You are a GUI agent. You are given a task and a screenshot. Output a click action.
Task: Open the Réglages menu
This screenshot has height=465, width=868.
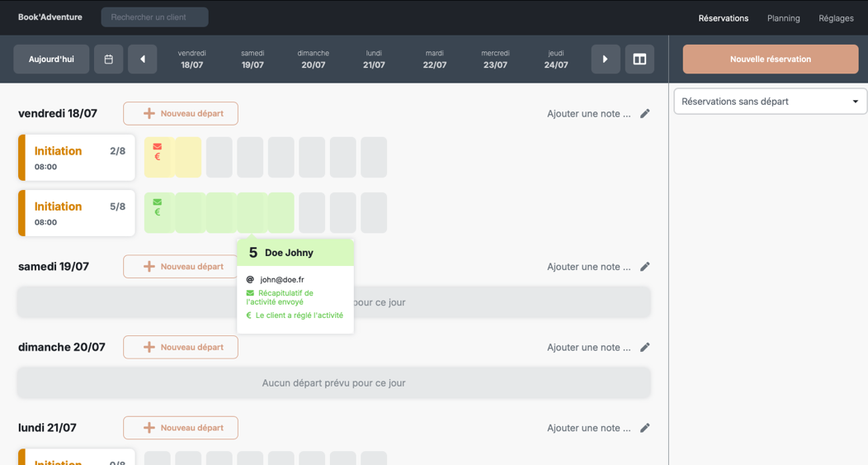pyautogui.click(x=836, y=18)
